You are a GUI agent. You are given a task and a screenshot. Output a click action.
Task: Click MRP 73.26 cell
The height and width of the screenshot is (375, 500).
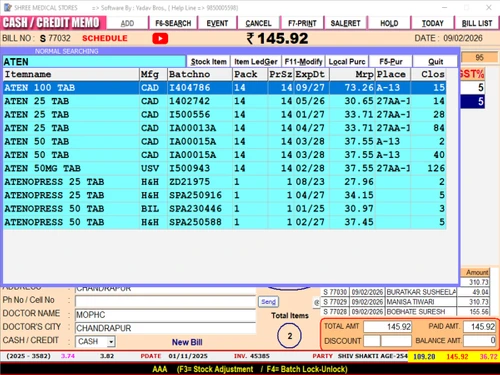(x=352, y=88)
